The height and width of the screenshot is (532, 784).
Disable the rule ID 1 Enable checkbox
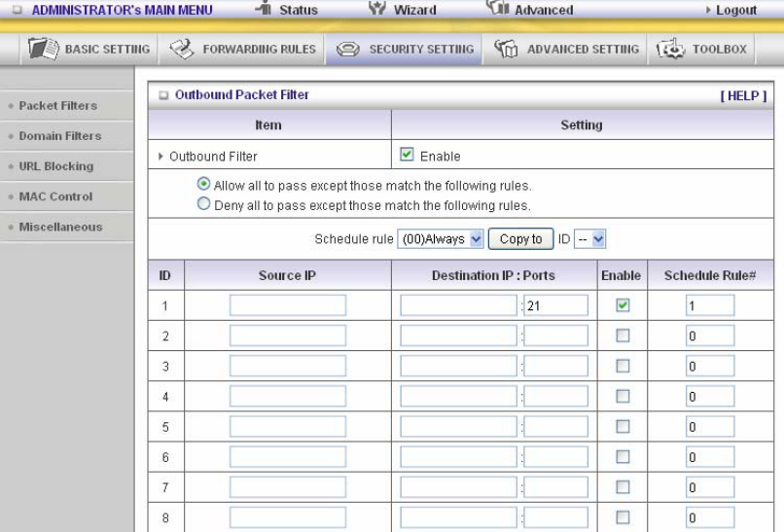coord(623,305)
